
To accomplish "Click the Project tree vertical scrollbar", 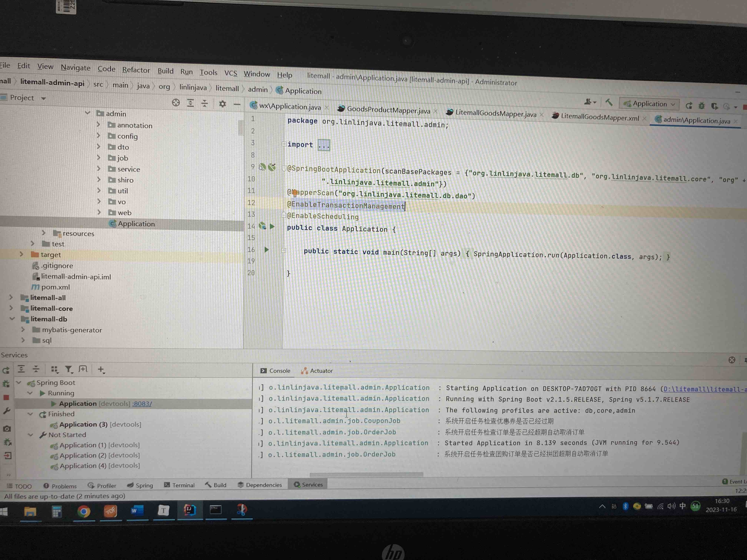I will point(241,128).
